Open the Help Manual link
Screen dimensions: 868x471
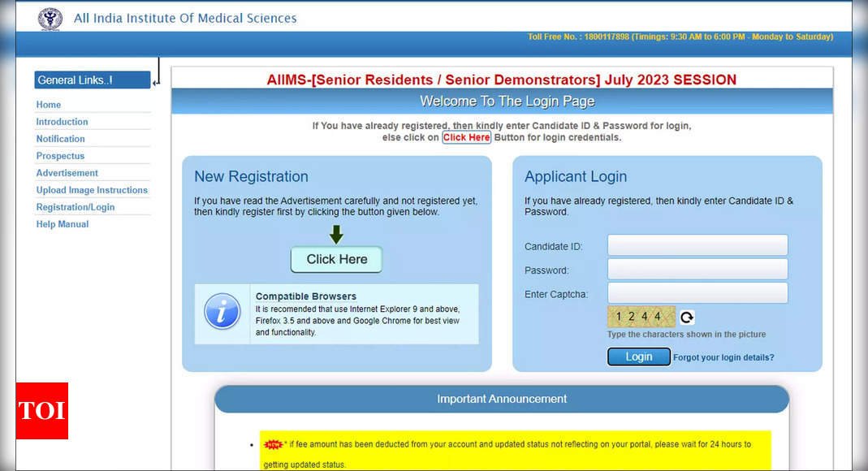click(x=63, y=225)
